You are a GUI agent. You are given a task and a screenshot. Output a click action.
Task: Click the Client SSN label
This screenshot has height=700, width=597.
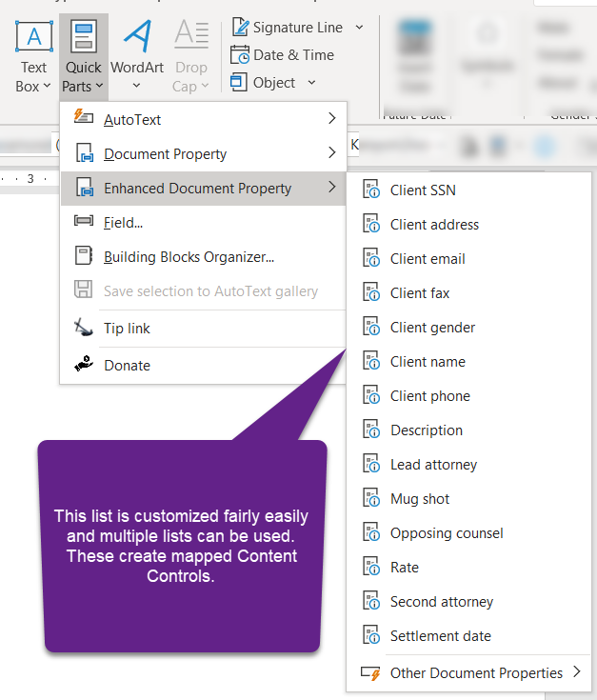coord(423,190)
